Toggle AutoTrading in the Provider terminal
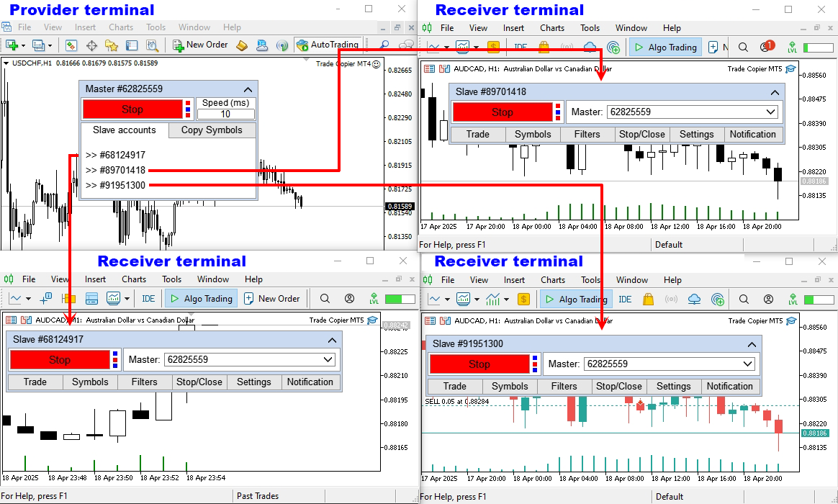The height and width of the screenshot is (504, 838). click(327, 45)
